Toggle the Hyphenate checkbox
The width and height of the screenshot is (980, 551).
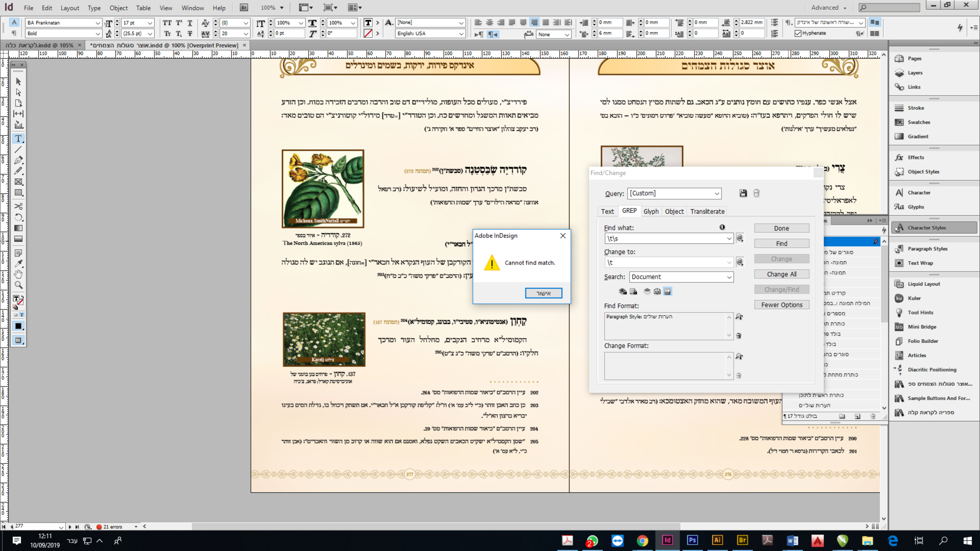pos(798,33)
